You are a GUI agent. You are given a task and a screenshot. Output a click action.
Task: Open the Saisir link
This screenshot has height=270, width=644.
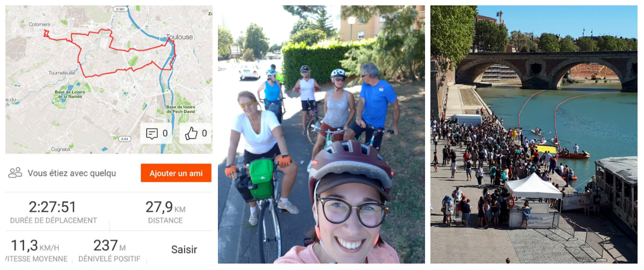click(184, 250)
